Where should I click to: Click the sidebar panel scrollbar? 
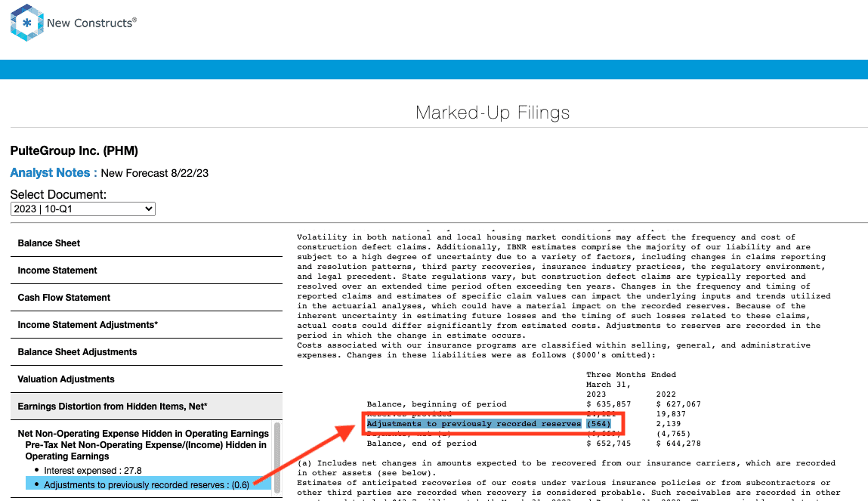pos(277,457)
